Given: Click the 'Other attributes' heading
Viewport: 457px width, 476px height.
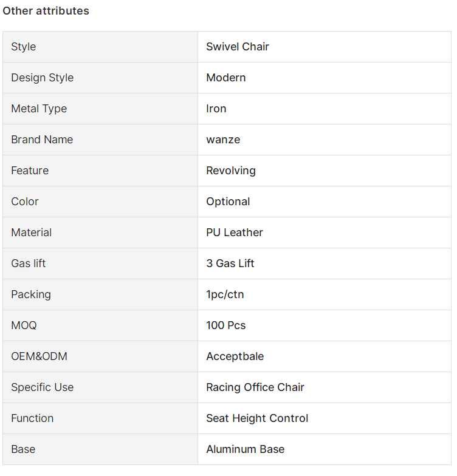Looking at the screenshot, I should 46,11.
